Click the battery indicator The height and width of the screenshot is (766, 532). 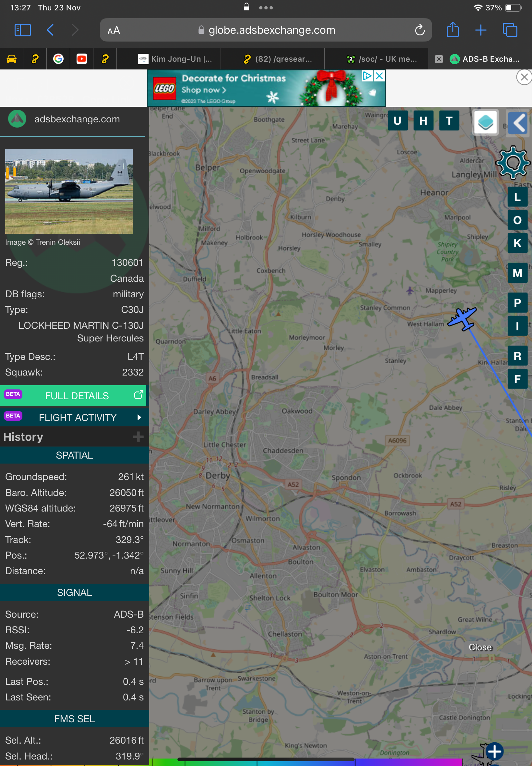(513, 8)
